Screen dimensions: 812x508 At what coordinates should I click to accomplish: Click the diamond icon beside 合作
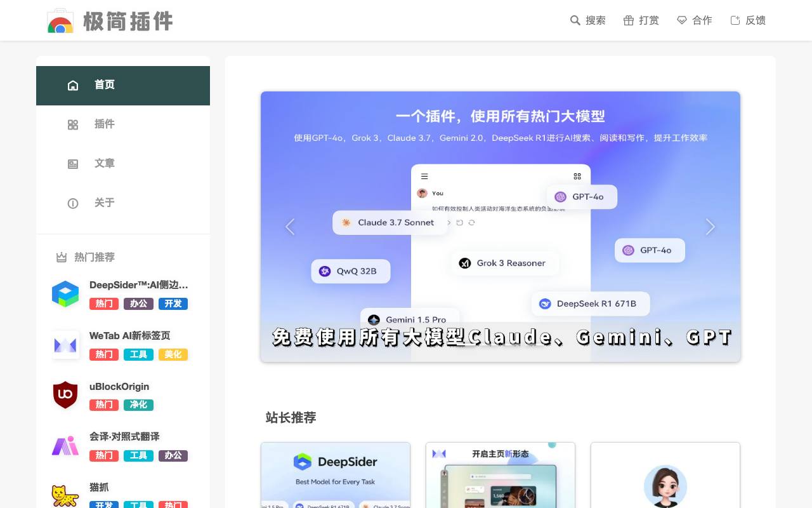682,20
